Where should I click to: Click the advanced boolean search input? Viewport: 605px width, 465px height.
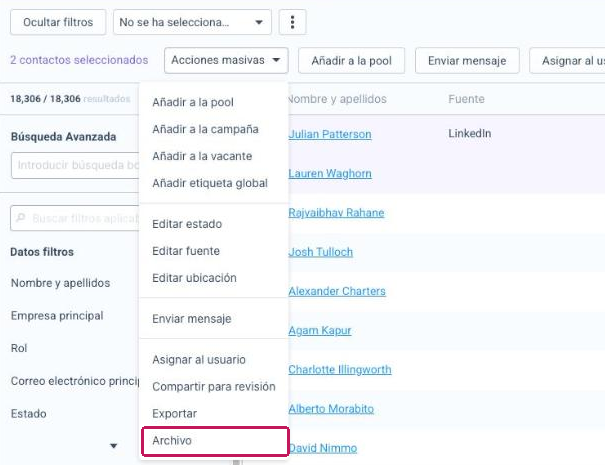[x=75, y=165]
